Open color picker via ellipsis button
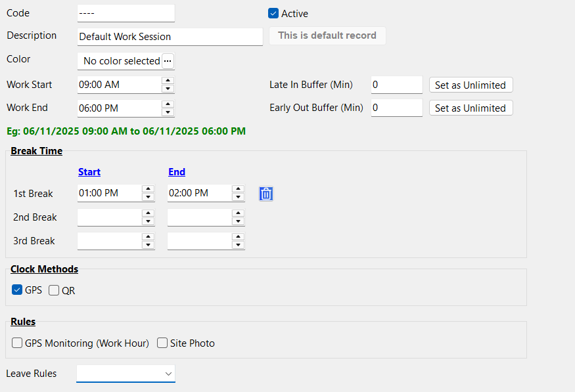This screenshot has height=392, width=575. pyautogui.click(x=168, y=61)
